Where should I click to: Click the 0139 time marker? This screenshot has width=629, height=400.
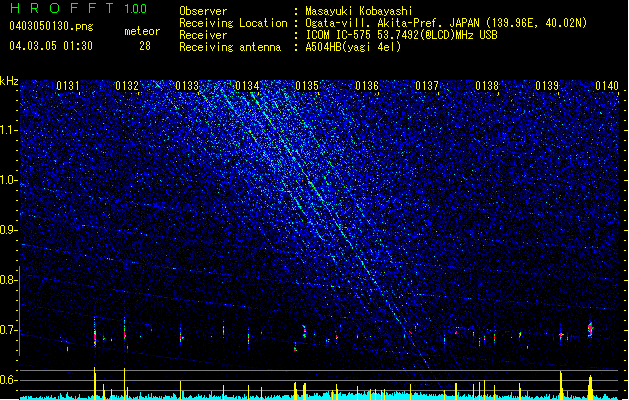coord(547,86)
